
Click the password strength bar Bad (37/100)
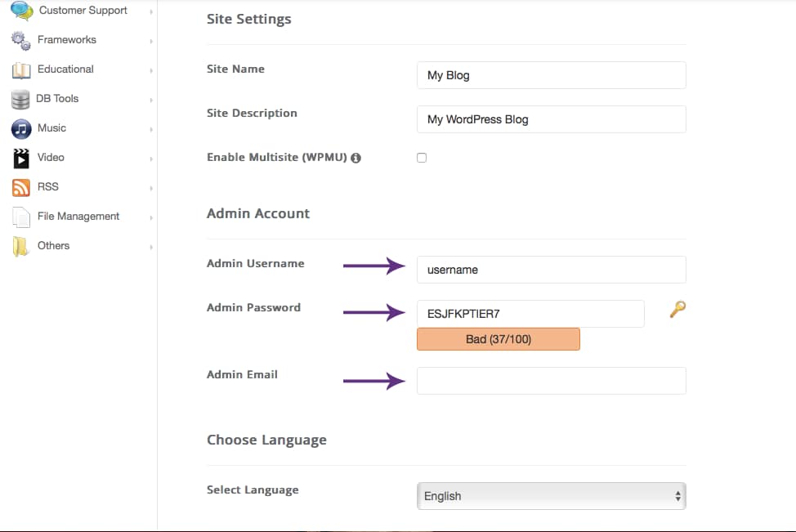pyautogui.click(x=498, y=339)
